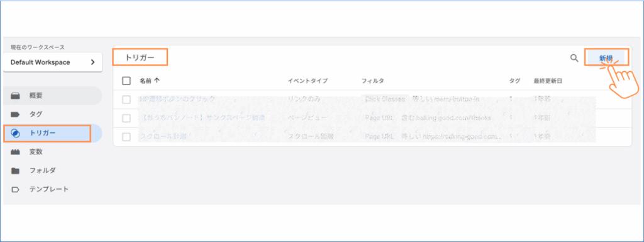This screenshot has width=644, height=242.
Task: Click the フィルタ column header
Action: tap(373, 81)
